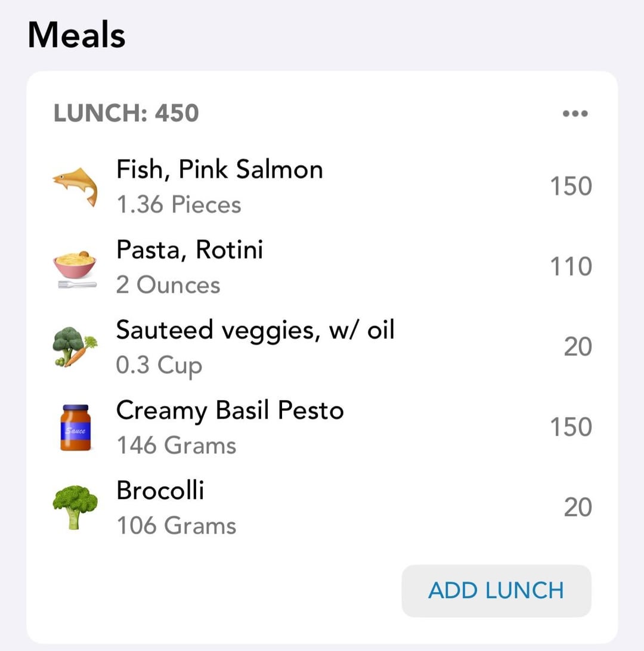Open the lunch three-dot options menu
Image resolution: width=644 pixels, height=651 pixels.
(575, 113)
